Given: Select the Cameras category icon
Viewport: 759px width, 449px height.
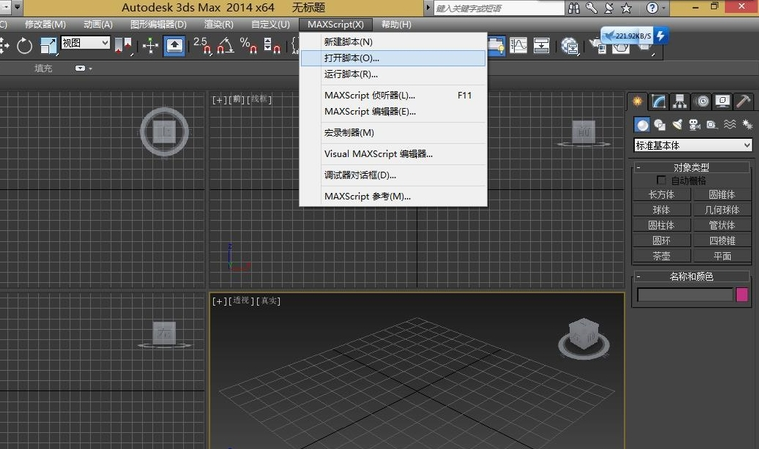Looking at the screenshot, I should (x=695, y=125).
